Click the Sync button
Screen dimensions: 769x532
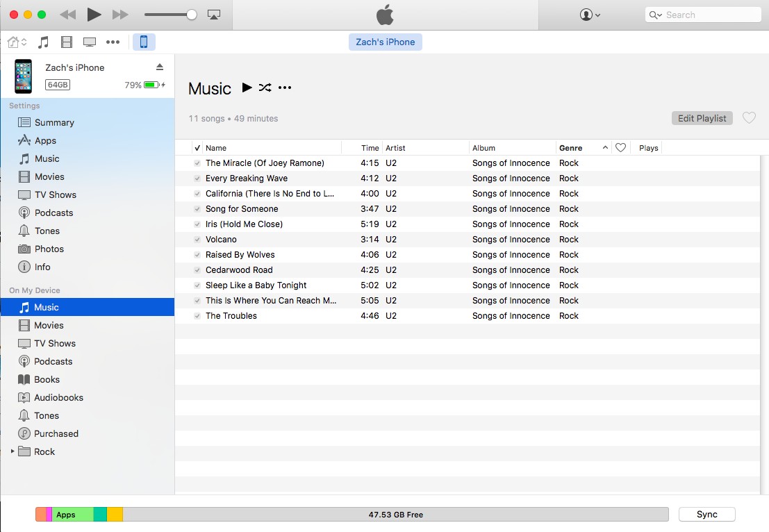[706, 515]
